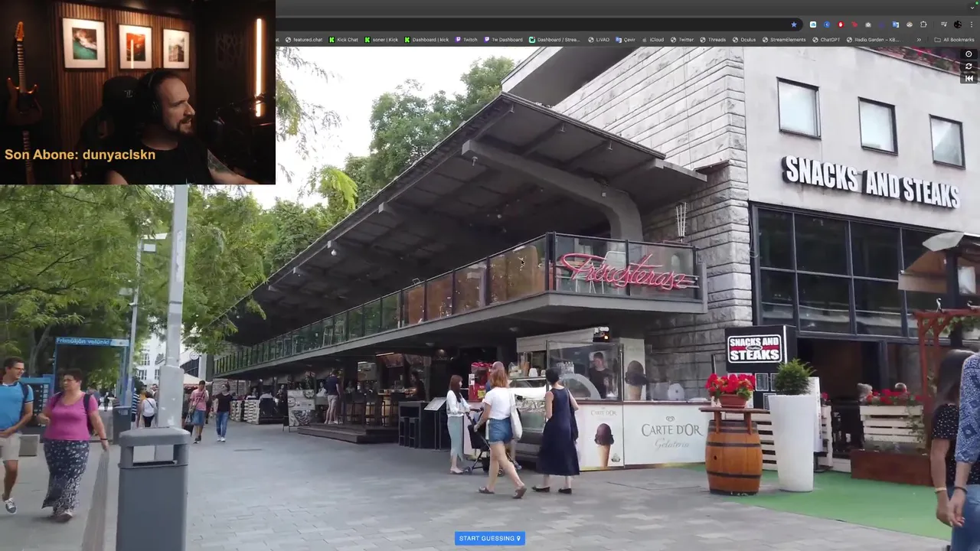The width and height of the screenshot is (980, 551).
Task: Open the Threads bookmark
Action: tap(713, 40)
